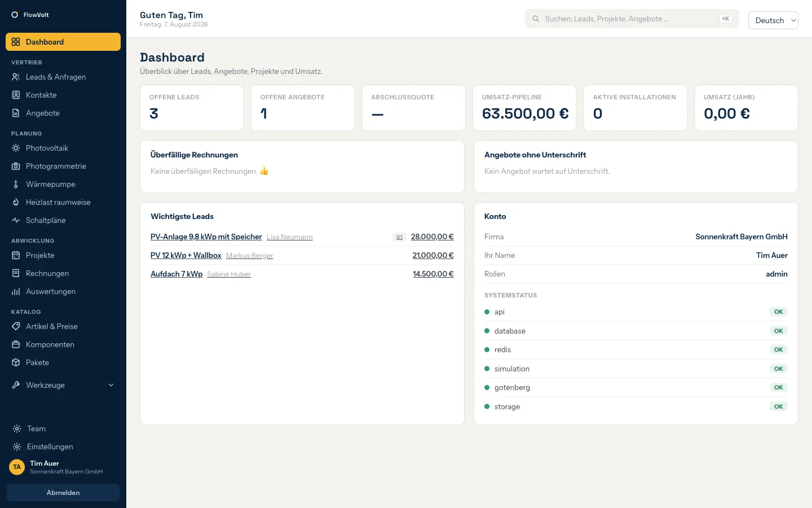Image resolution: width=812 pixels, height=508 pixels.
Task: Click the Auswertungen bar chart icon
Action: coord(16,291)
